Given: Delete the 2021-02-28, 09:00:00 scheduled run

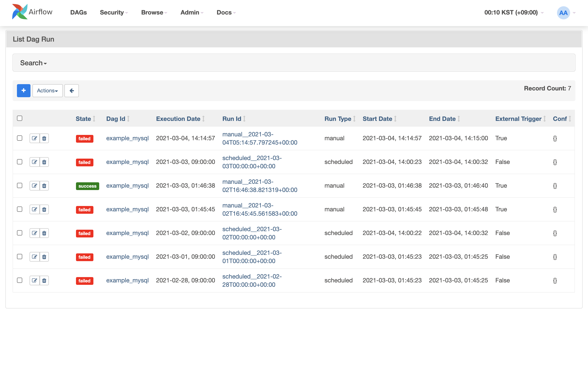Looking at the screenshot, I should 44,280.
